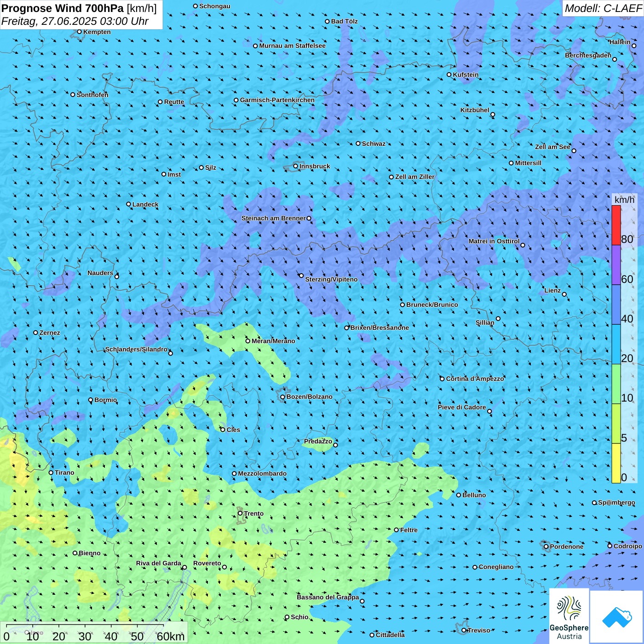Click the 'Mezzolombardo' label
Image resolution: width=644 pixels, height=644 pixels.
click(262, 473)
